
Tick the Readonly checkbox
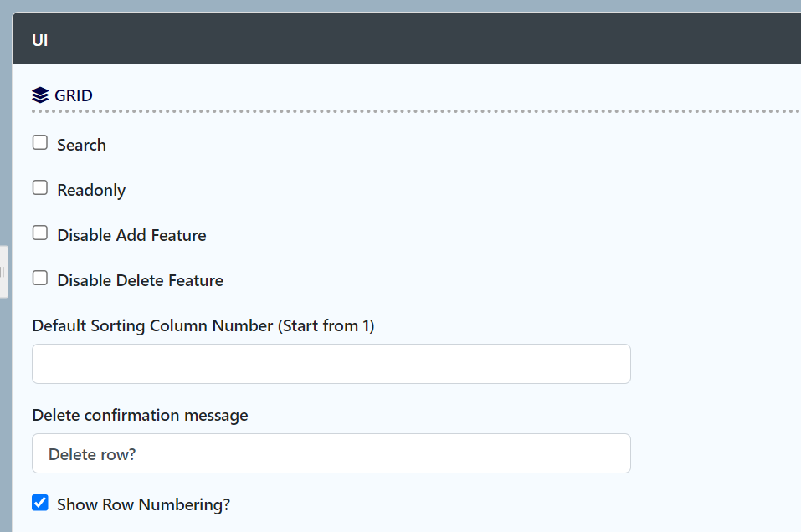coord(40,188)
